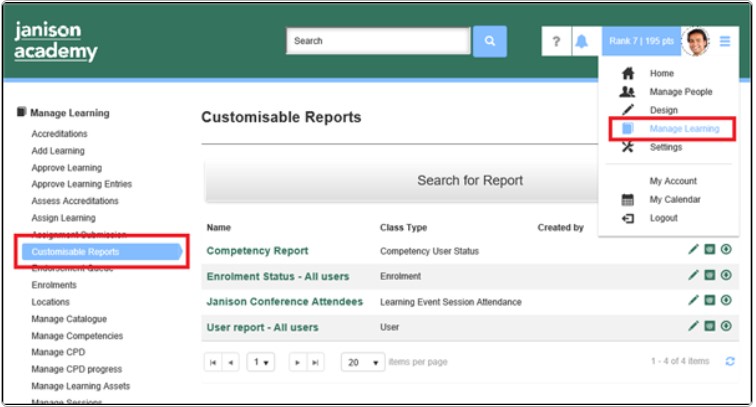Click the Search input field
The image size is (756, 407).
[x=378, y=41]
